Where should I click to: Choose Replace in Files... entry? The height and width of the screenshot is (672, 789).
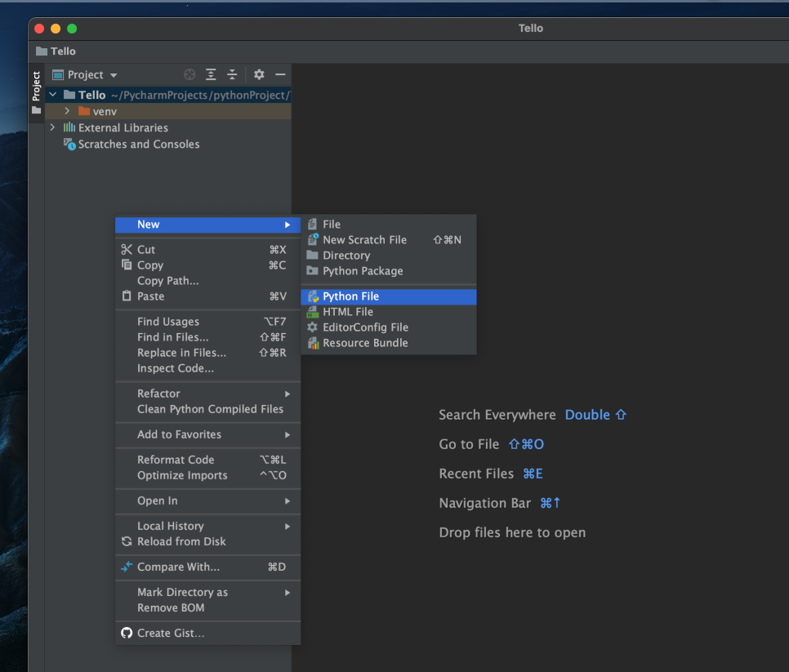click(x=207, y=353)
